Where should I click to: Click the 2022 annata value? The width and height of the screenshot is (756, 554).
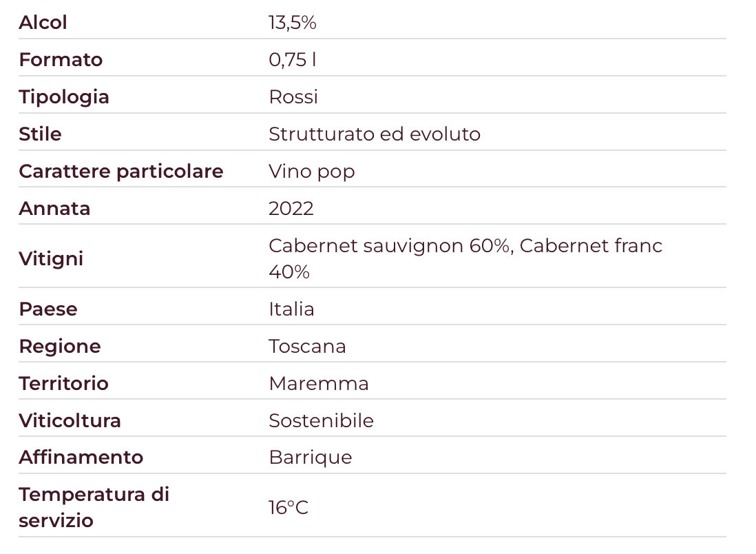(291, 208)
